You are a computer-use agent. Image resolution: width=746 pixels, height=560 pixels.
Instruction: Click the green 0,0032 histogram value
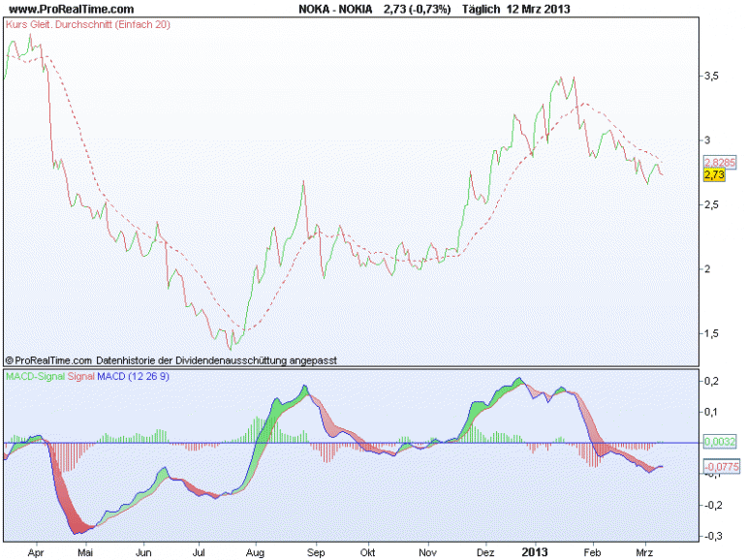click(720, 442)
